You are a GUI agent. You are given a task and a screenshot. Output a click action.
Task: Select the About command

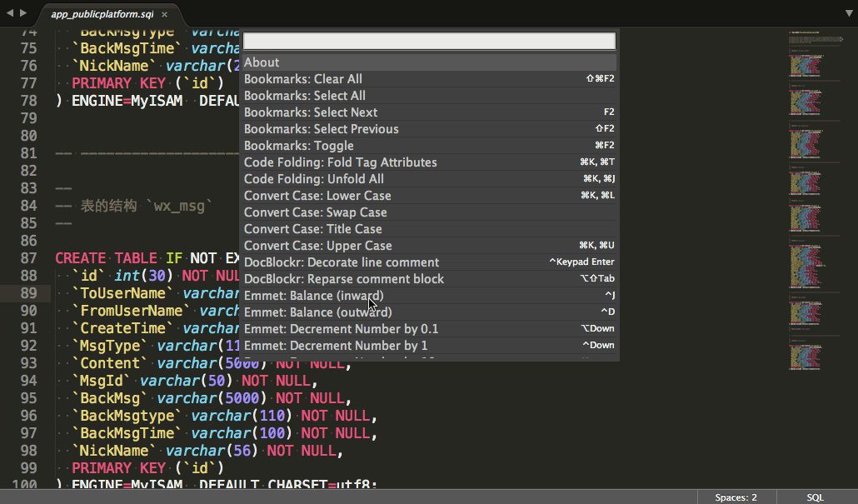point(429,62)
